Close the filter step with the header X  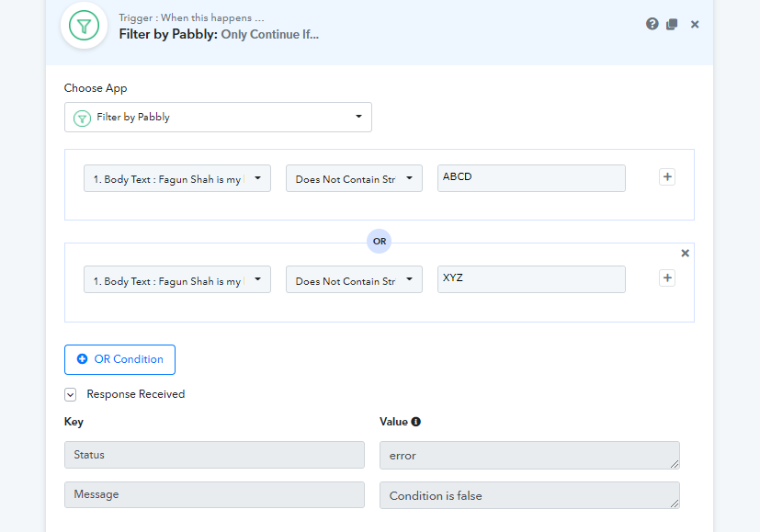[695, 24]
